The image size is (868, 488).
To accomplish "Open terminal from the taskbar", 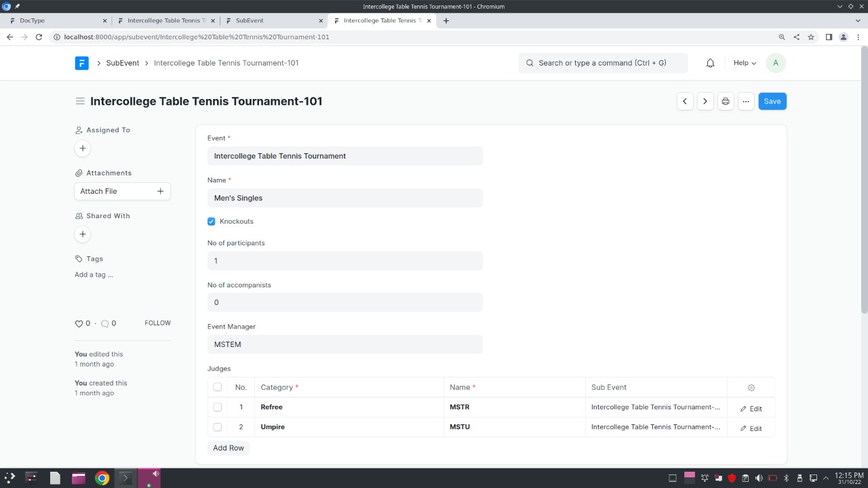I will tap(125, 478).
